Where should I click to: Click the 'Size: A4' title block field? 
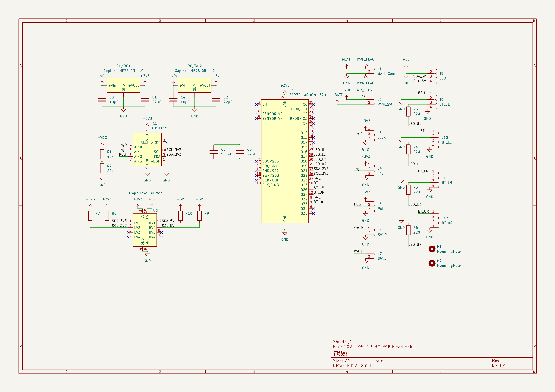pos(341,360)
